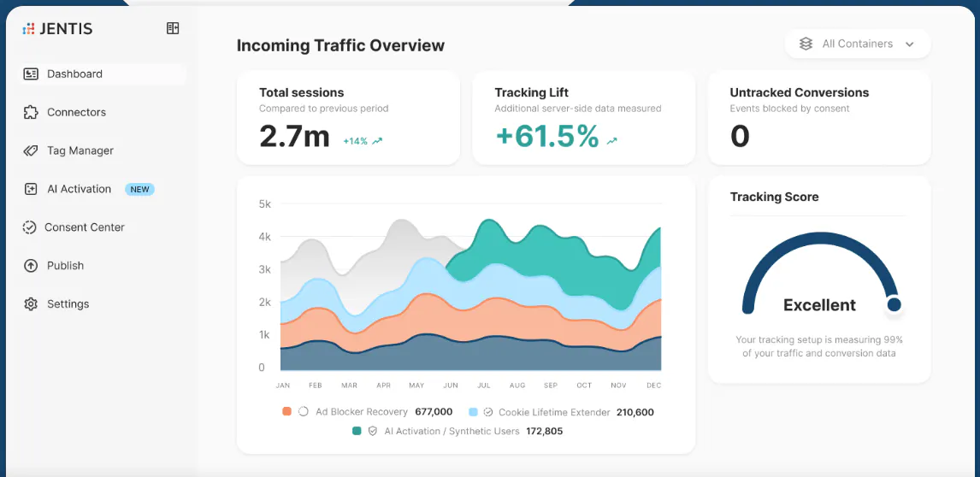This screenshot has height=477, width=980.
Task: Click the Connectors puzzle piece icon
Action: [x=31, y=113]
